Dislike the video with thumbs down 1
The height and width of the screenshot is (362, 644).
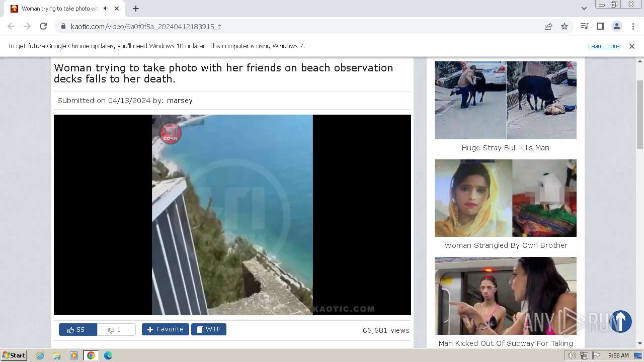pos(116,330)
